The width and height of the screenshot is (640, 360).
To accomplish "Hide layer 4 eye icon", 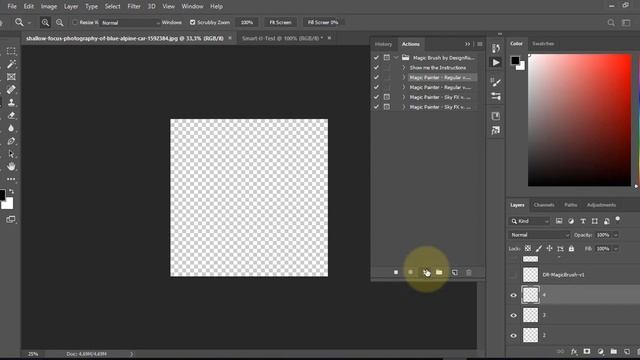I will 513,295.
